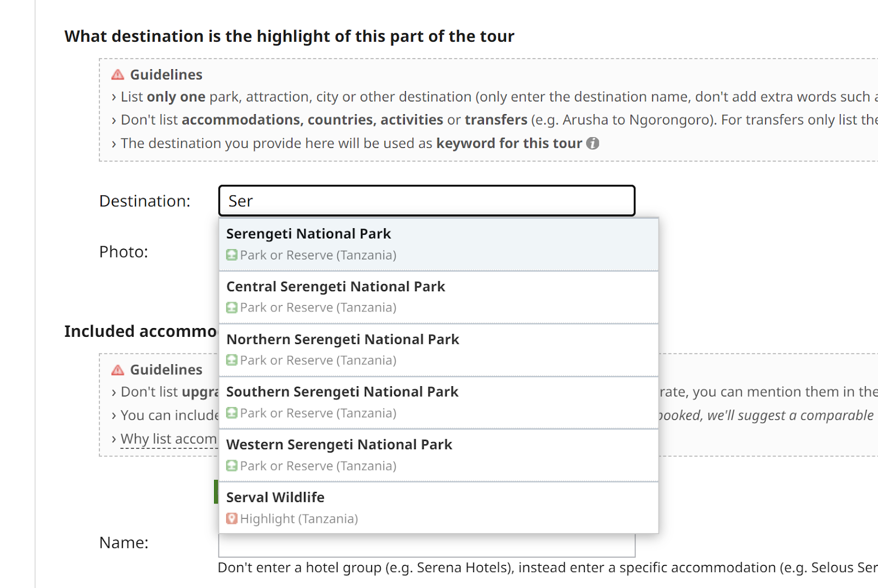
Task: Click the 'Park or Reserve (Tanzania)' text under Serengeti National Park
Action: coord(318,256)
